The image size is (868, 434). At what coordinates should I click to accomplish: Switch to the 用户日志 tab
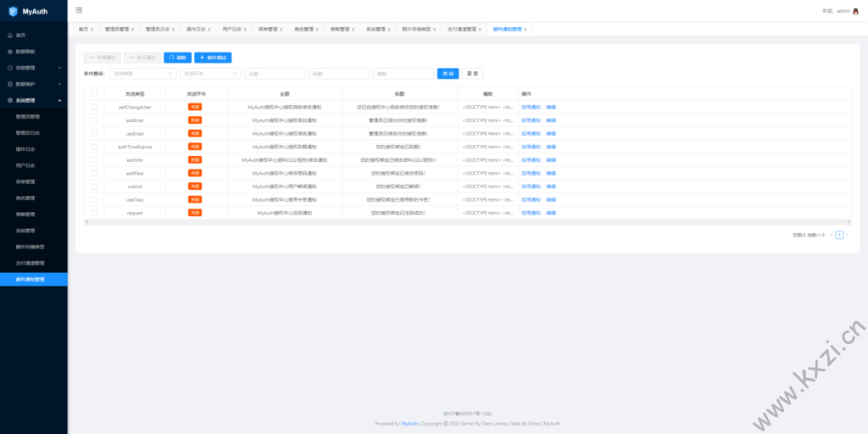tap(231, 30)
